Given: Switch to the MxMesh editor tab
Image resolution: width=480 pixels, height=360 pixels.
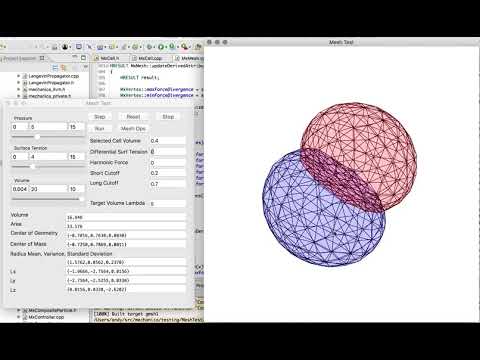Looking at the screenshot, I should pyautogui.click(x=189, y=58).
